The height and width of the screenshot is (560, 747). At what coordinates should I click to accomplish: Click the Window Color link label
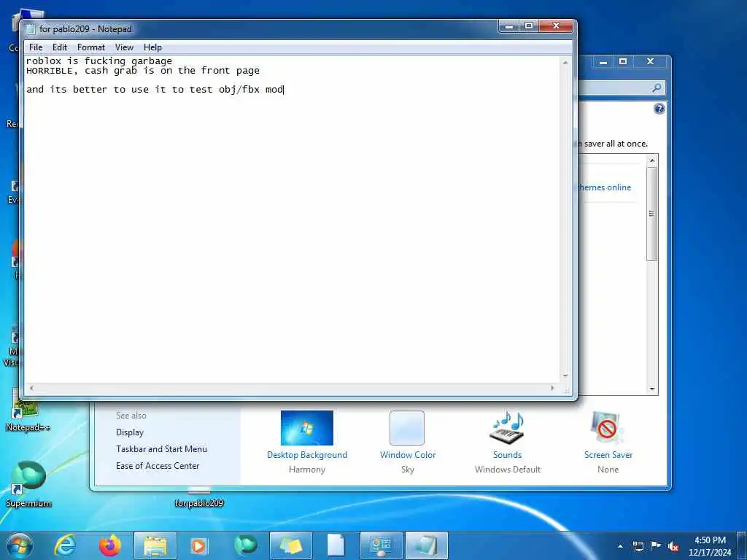tap(408, 455)
